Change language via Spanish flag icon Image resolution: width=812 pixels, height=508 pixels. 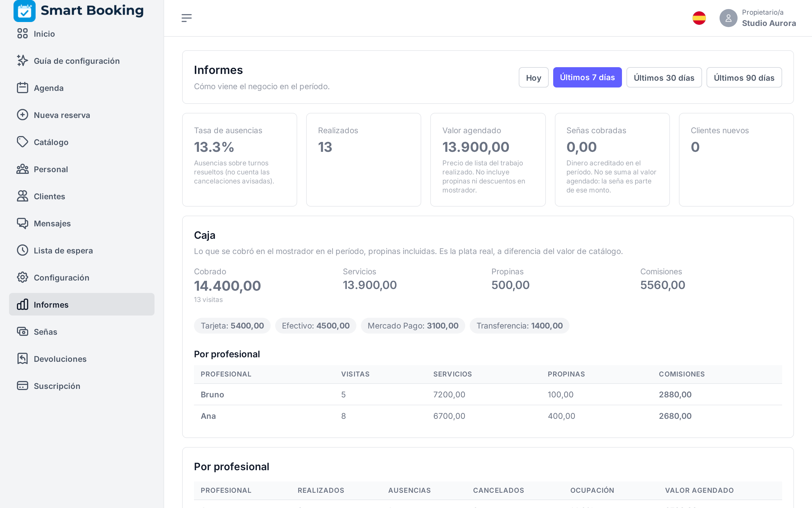click(x=699, y=18)
